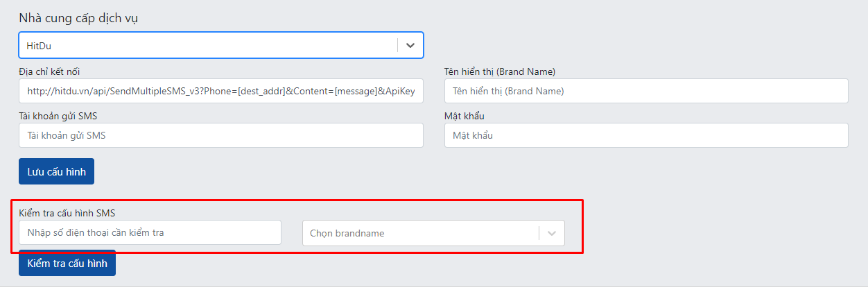Focus the Tài khoản gửi SMS input

point(220,135)
